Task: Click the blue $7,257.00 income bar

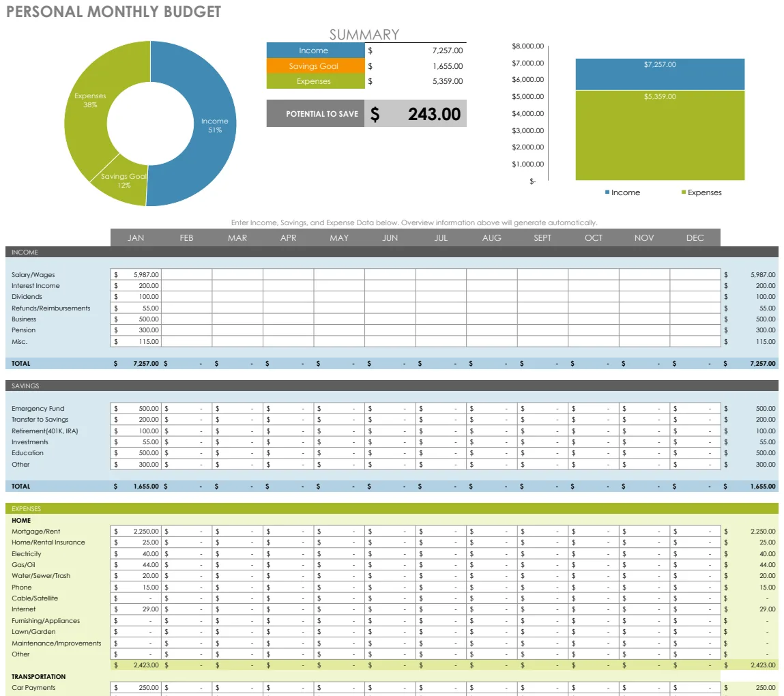Action: [660, 74]
